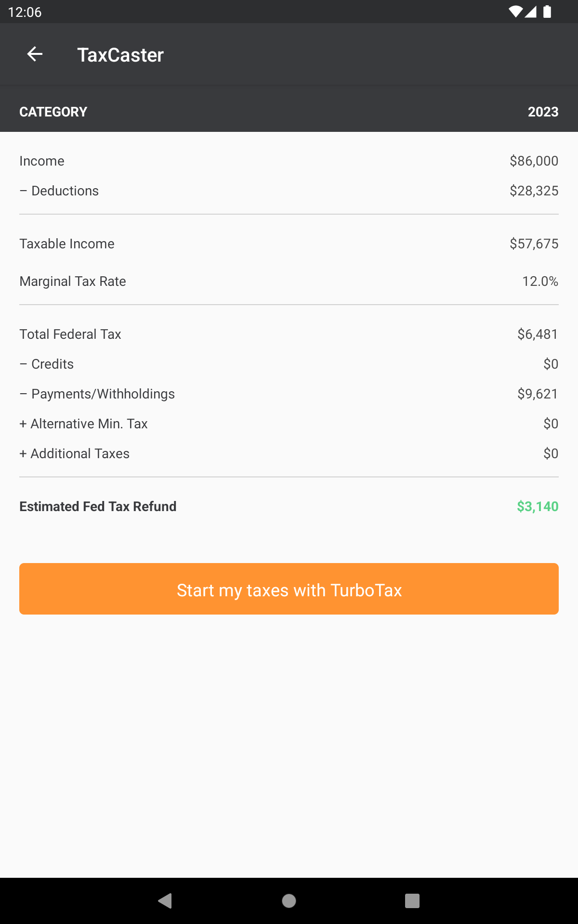Tap the Alternative Min. Tax row
The image size is (578, 924).
pyautogui.click(x=289, y=423)
